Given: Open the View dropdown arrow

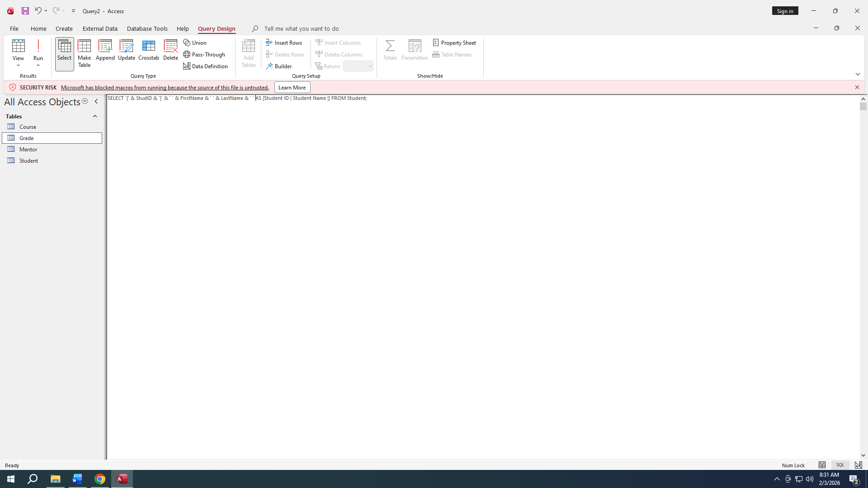Looking at the screenshot, I should click(x=18, y=66).
